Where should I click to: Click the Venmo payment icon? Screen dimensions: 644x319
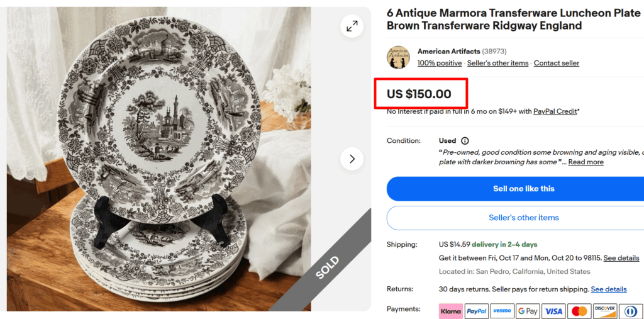[502, 311]
